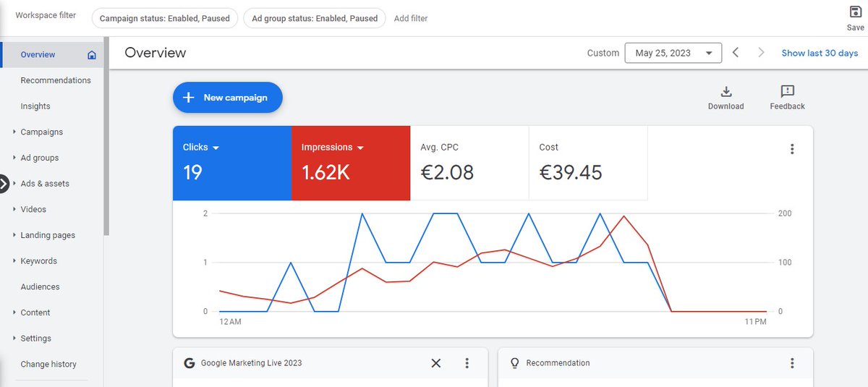Click the 12 AM chart axis label

click(x=231, y=321)
